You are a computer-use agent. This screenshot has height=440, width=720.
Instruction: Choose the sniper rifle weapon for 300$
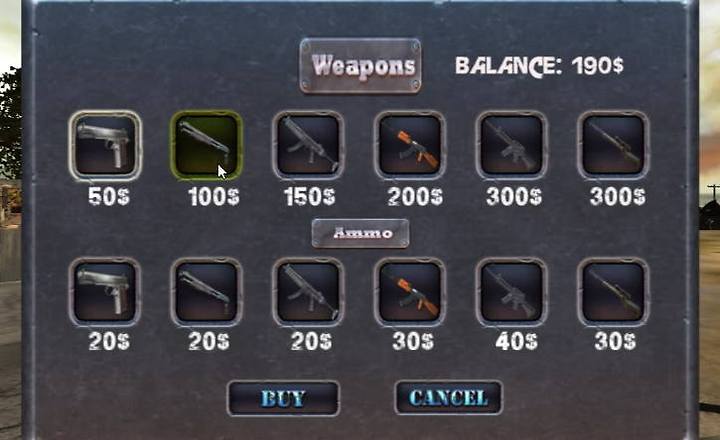(x=613, y=145)
